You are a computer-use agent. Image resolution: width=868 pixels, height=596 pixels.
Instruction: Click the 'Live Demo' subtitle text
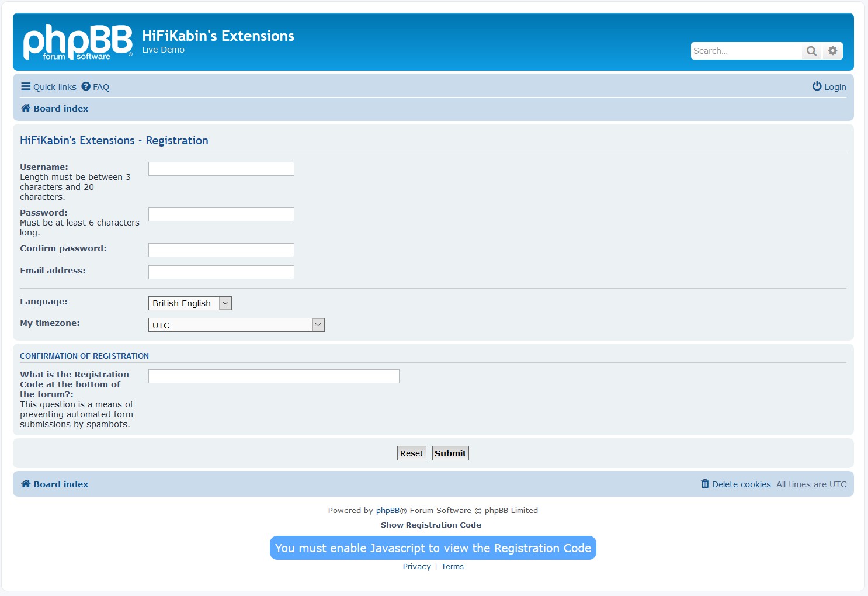[163, 50]
